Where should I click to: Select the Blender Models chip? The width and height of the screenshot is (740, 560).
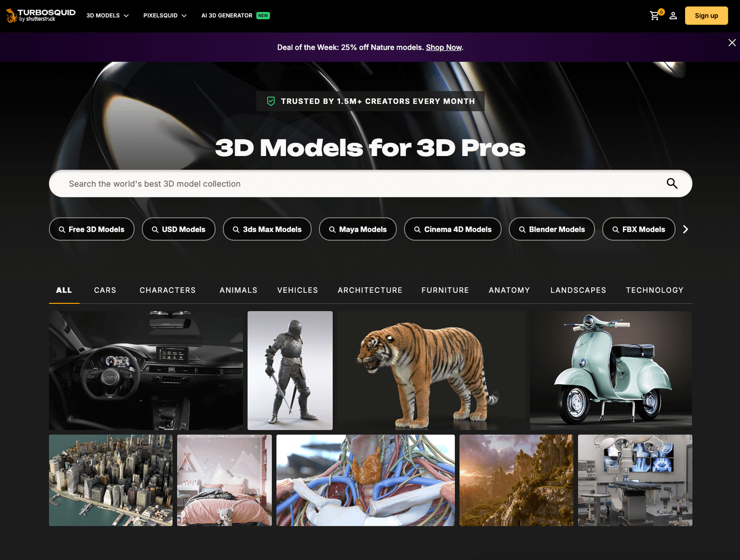[552, 229]
